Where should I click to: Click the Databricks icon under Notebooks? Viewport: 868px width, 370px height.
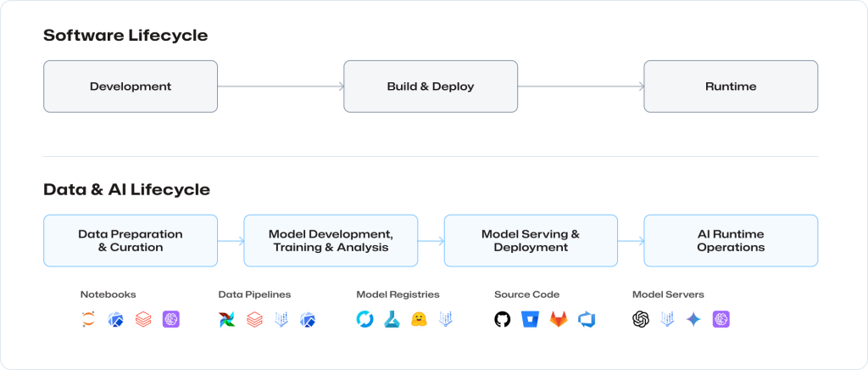[143, 319]
